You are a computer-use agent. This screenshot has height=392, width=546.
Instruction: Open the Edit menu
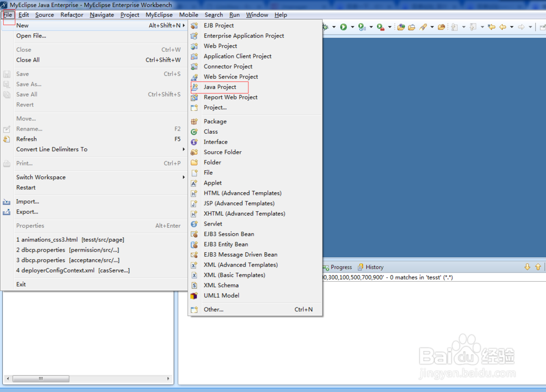tap(23, 15)
